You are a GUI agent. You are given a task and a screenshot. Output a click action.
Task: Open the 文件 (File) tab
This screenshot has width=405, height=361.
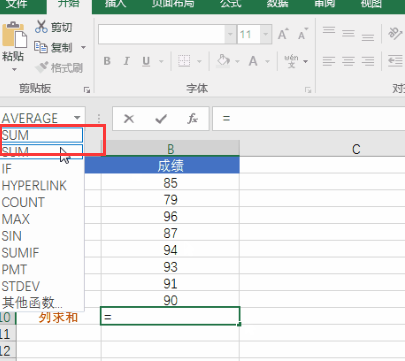[17, 4]
